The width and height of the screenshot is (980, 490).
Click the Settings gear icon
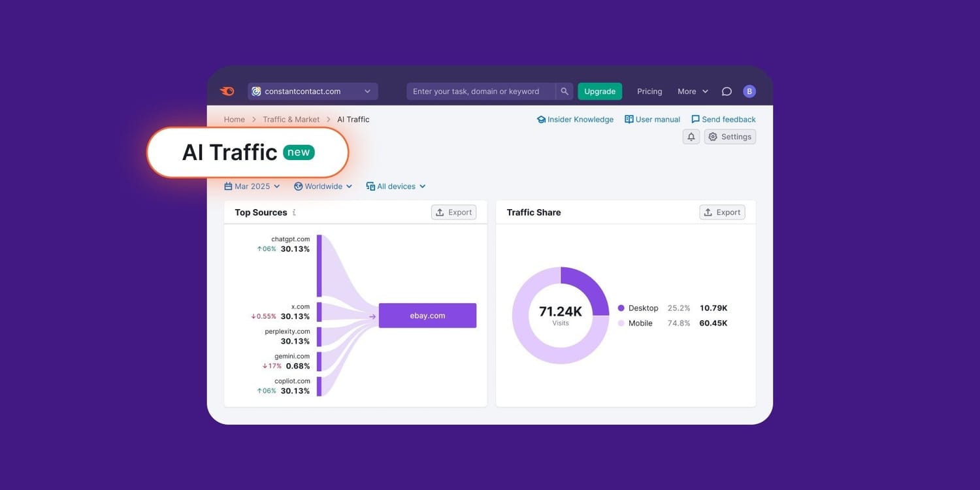713,137
